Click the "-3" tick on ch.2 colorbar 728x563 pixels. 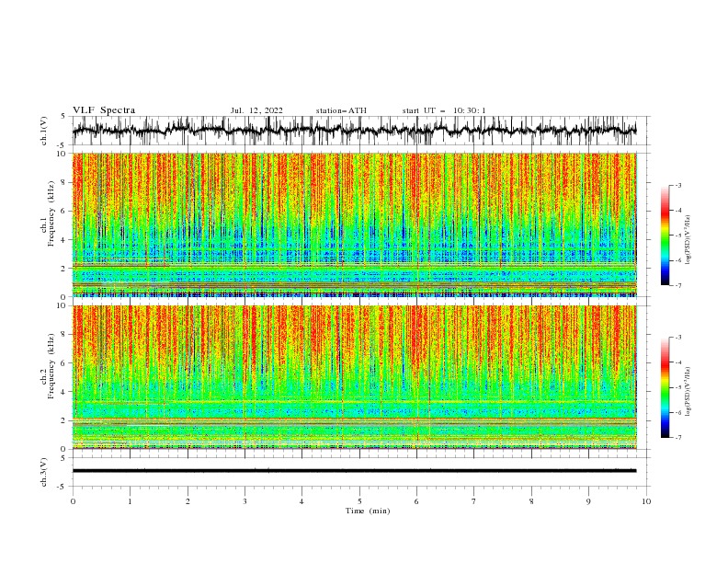click(678, 338)
